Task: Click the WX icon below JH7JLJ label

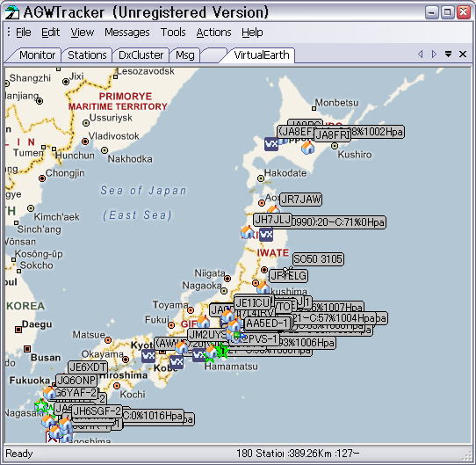Action: click(266, 235)
